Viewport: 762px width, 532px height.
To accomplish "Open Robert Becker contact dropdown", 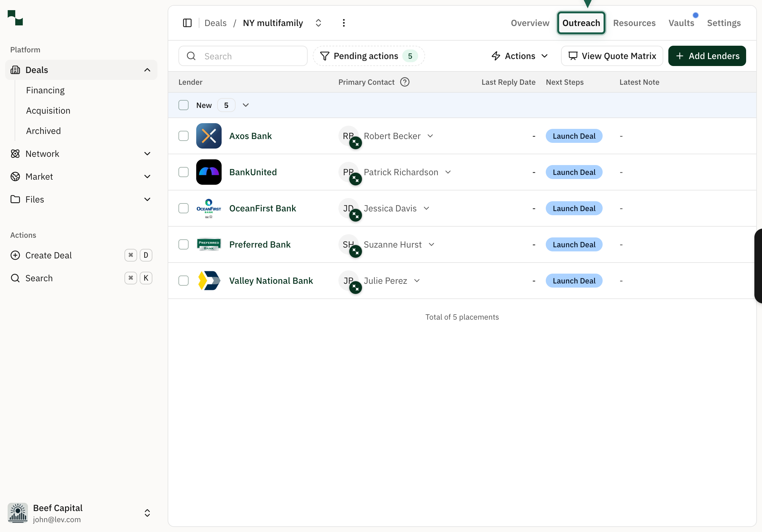I will [430, 136].
